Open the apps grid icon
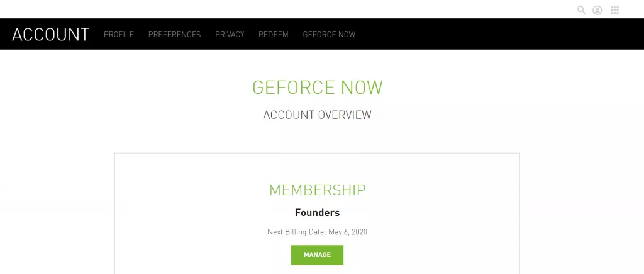The height and width of the screenshot is (274, 644). coord(615,10)
